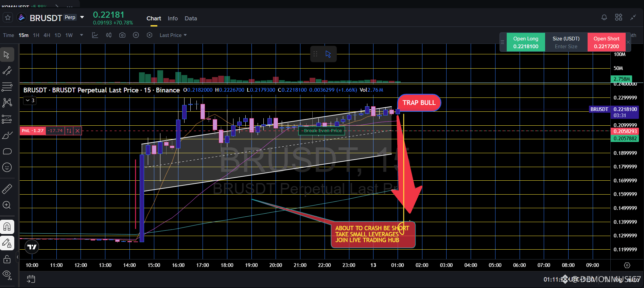Click the Open Long button
The image size is (644, 288).
point(526,42)
